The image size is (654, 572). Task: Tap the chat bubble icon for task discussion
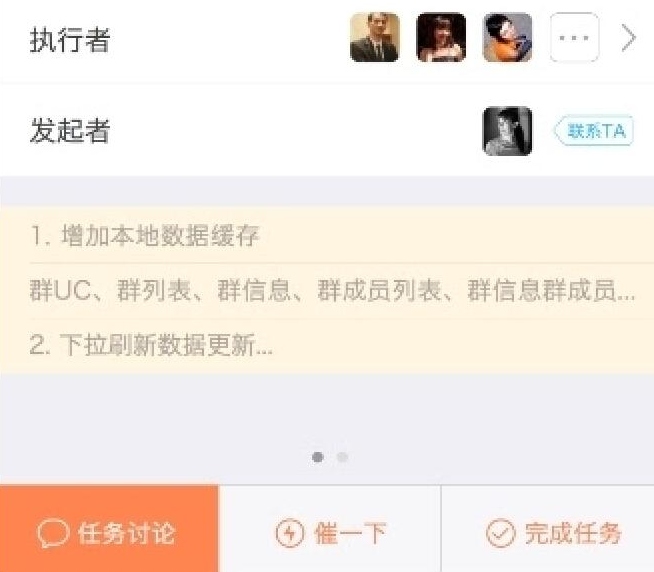[53, 533]
